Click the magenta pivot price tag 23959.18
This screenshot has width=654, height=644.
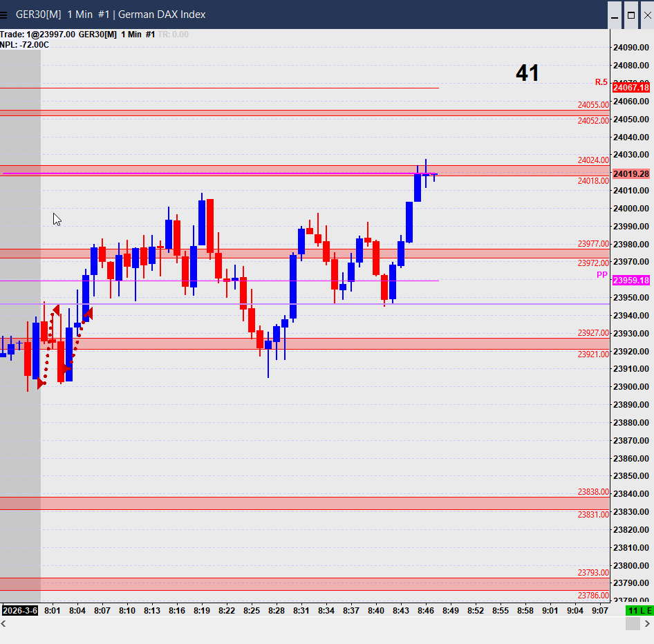(x=631, y=280)
